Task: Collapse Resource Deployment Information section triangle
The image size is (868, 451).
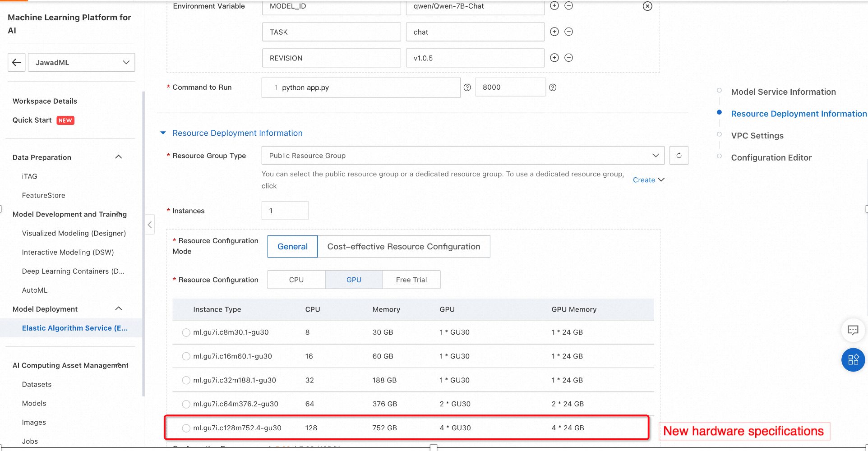Action: tap(163, 133)
